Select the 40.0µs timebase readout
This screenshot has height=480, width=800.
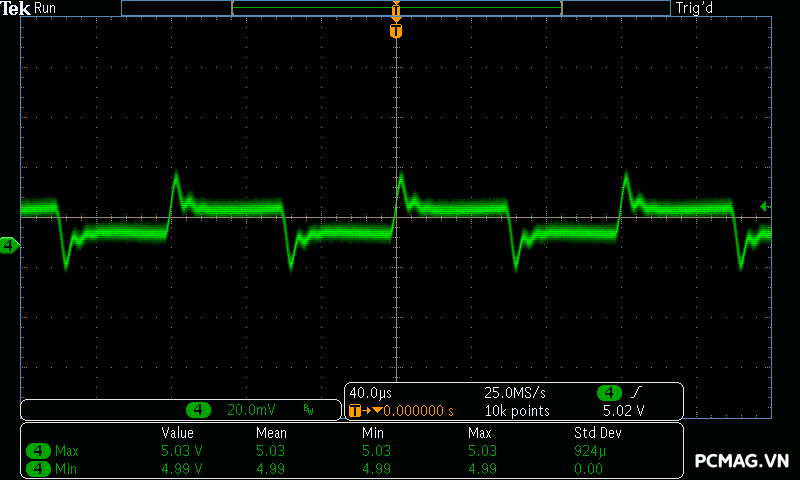[371, 393]
